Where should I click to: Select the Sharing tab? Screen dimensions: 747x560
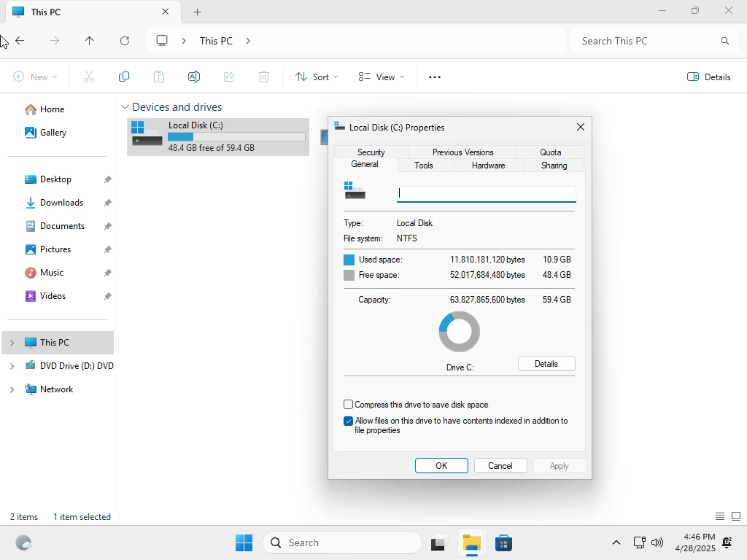coord(554,166)
